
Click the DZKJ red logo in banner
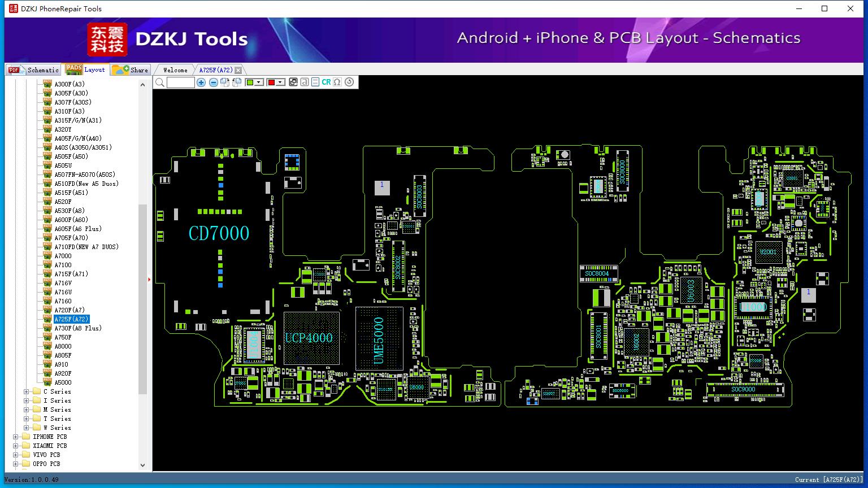(x=107, y=40)
